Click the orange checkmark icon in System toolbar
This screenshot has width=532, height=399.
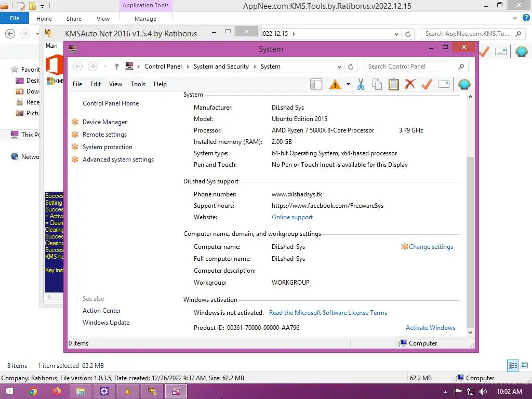coord(427,84)
